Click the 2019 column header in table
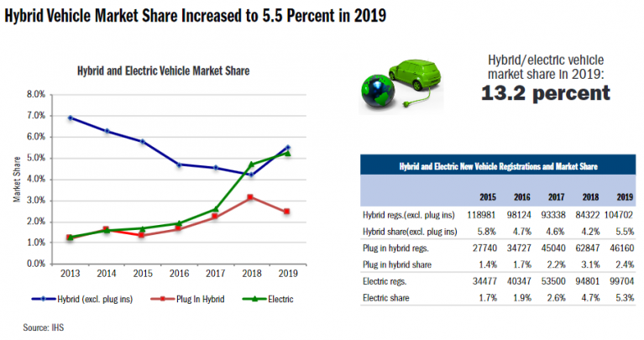 click(x=625, y=197)
